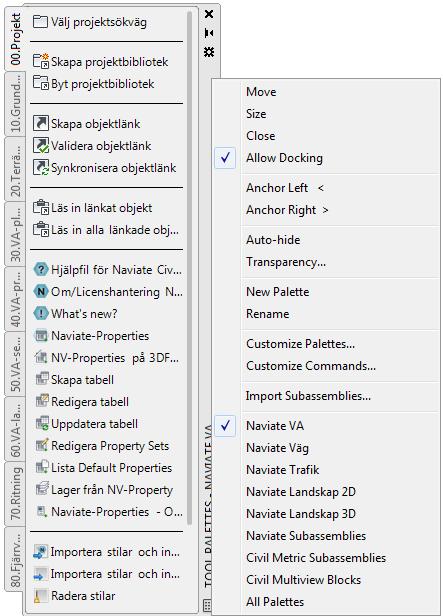Click the What's new exclamation icon
Screen dimensions: 443x616
coord(40,314)
